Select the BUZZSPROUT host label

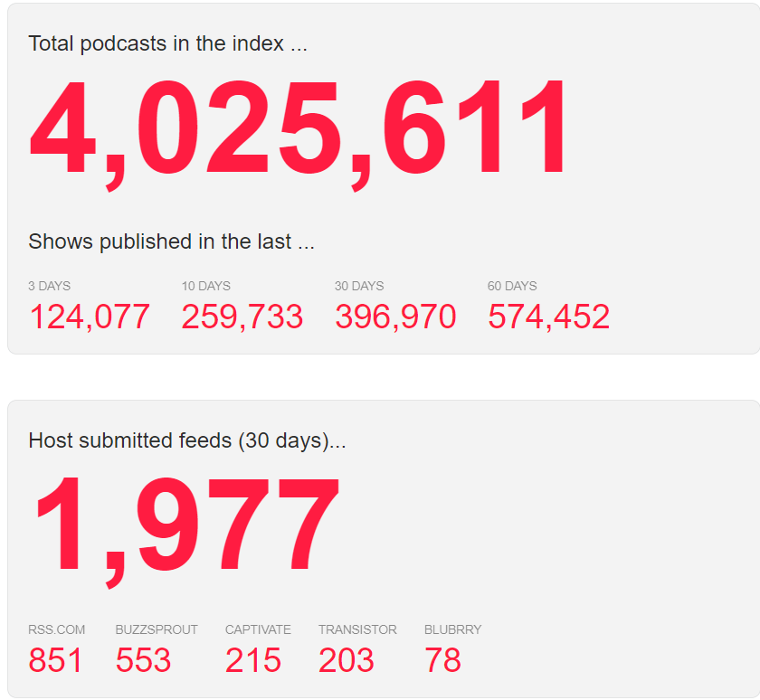pos(157,629)
